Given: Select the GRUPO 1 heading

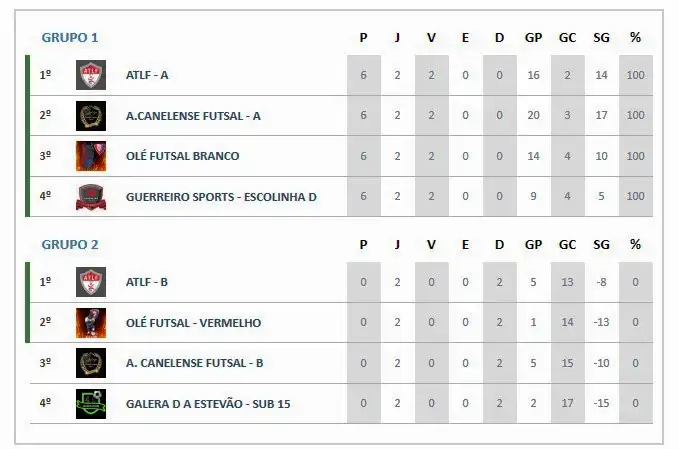Looking at the screenshot, I should (x=70, y=38).
